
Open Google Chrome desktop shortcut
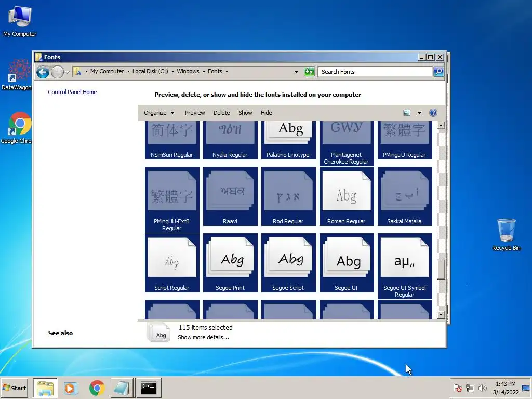16,128
